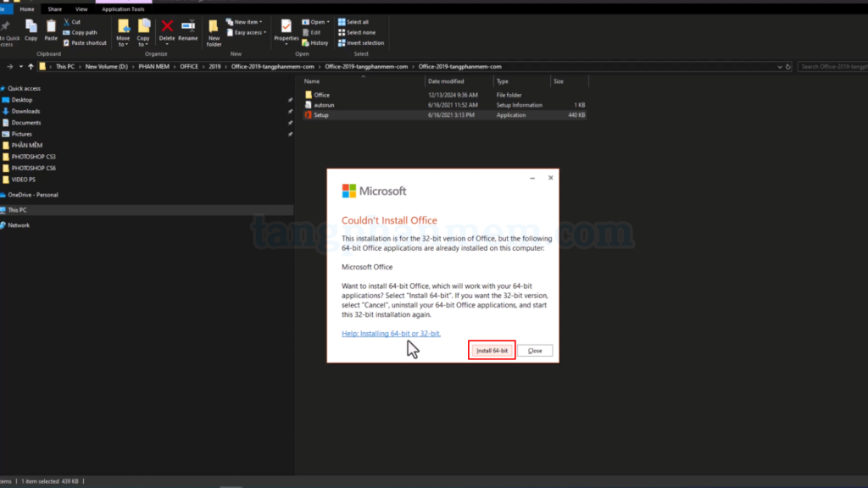Select Copy path in the ribbon
The image size is (868, 488).
coord(81,33)
